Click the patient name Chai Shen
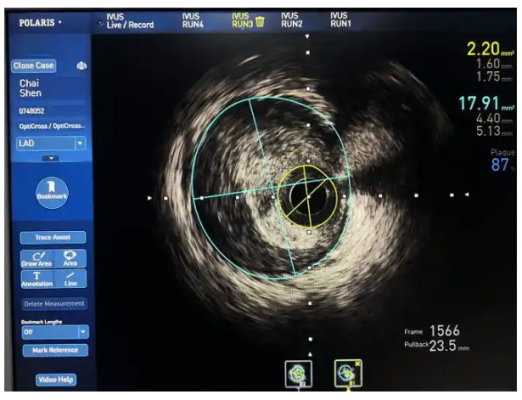The height and width of the screenshot is (400, 522). [x=30, y=88]
